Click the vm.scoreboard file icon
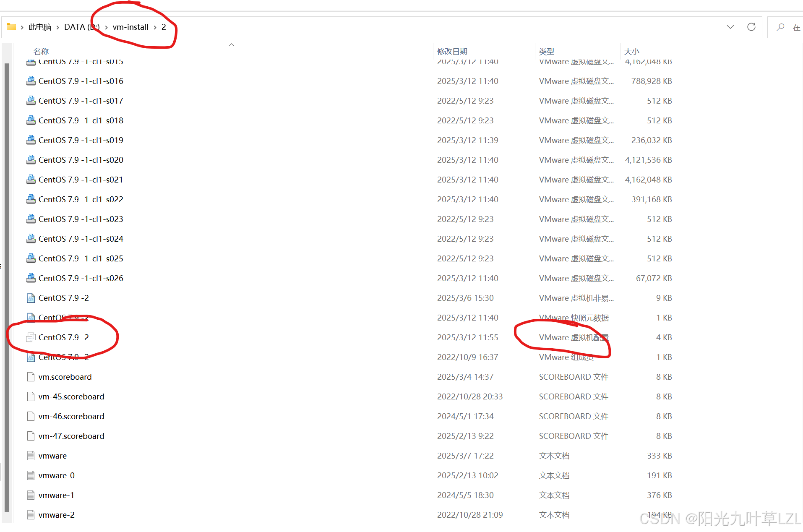This screenshot has width=803, height=532. pyautogui.click(x=31, y=377)
